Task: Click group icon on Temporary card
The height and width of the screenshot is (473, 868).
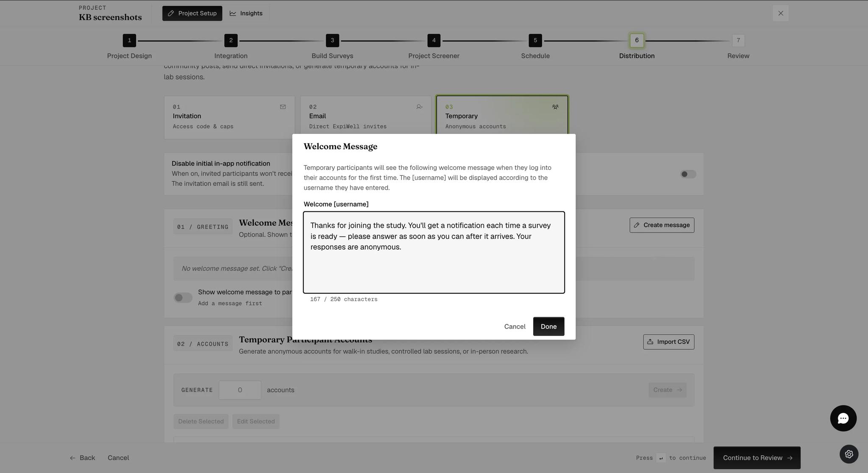Action: 555,107
